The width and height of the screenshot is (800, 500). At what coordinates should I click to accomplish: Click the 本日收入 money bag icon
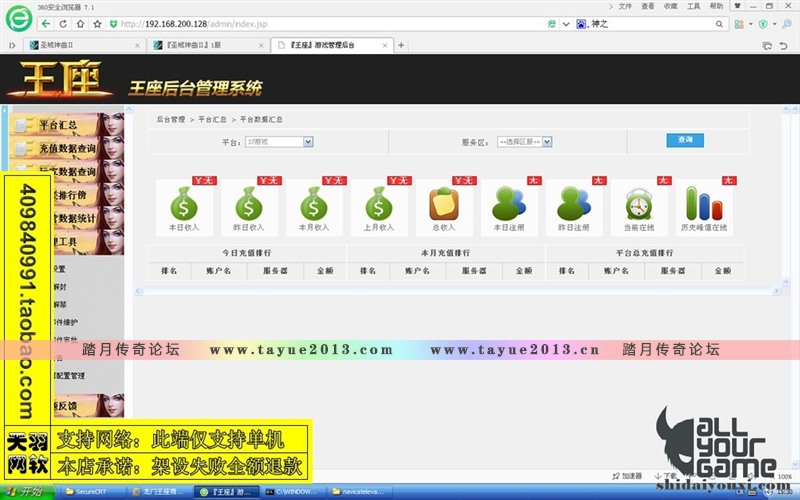184,205
